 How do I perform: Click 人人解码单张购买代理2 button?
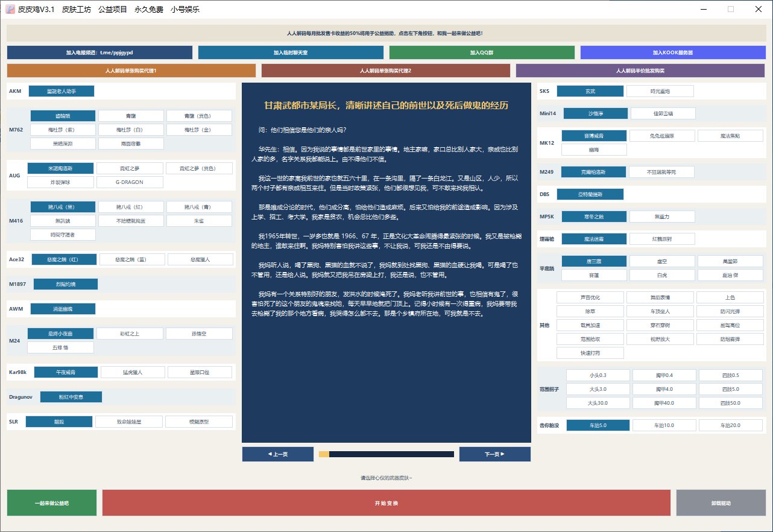pos(386,71)
